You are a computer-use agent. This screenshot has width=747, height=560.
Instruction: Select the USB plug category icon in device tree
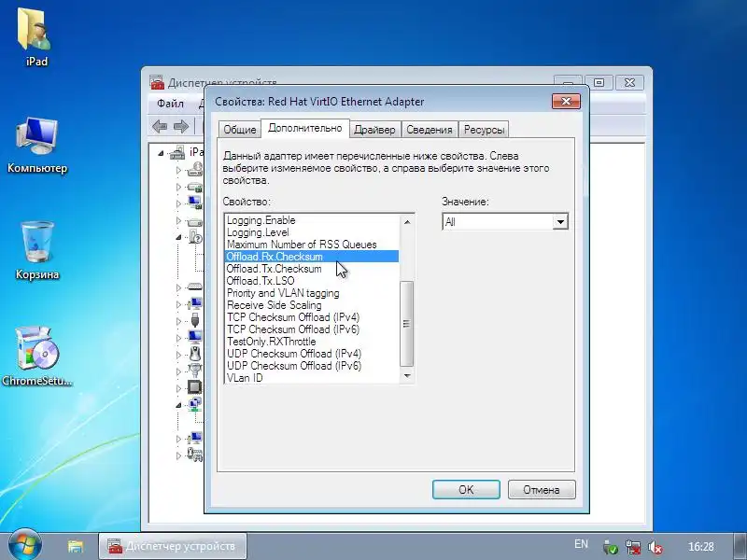click(x=195, y=320)
